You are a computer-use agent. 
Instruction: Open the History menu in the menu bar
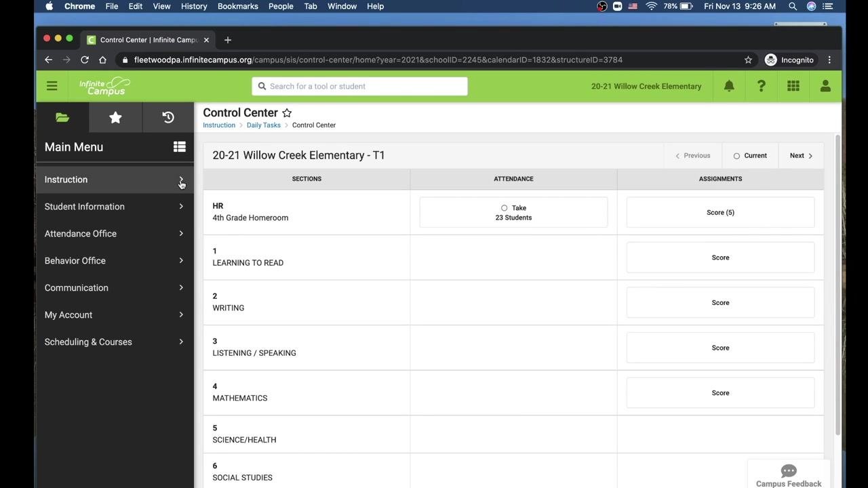194,6
